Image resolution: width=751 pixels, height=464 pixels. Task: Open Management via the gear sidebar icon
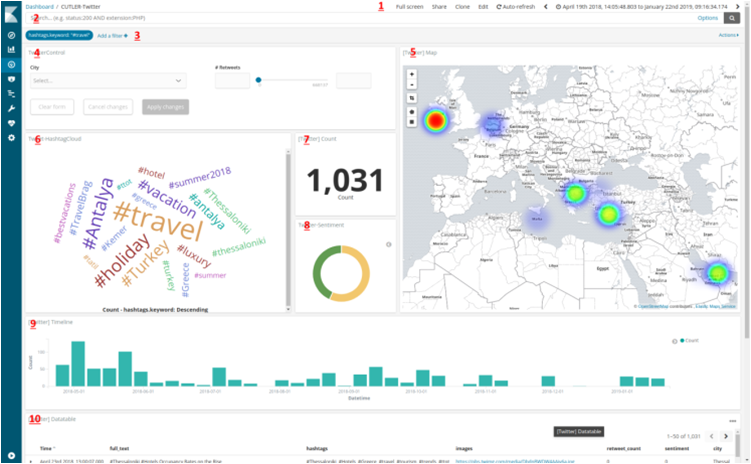[x=10, y=136]
